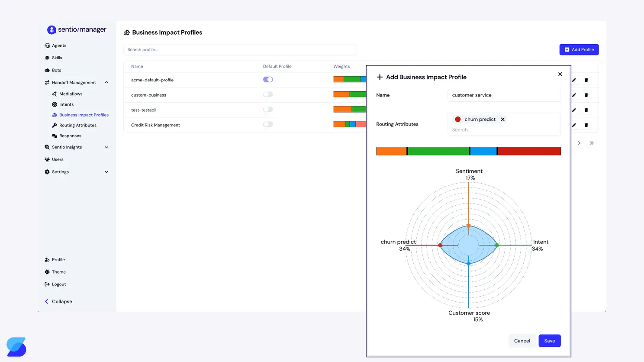Jump to last page of profiles

pyautogui.click(x=592, y=143)
